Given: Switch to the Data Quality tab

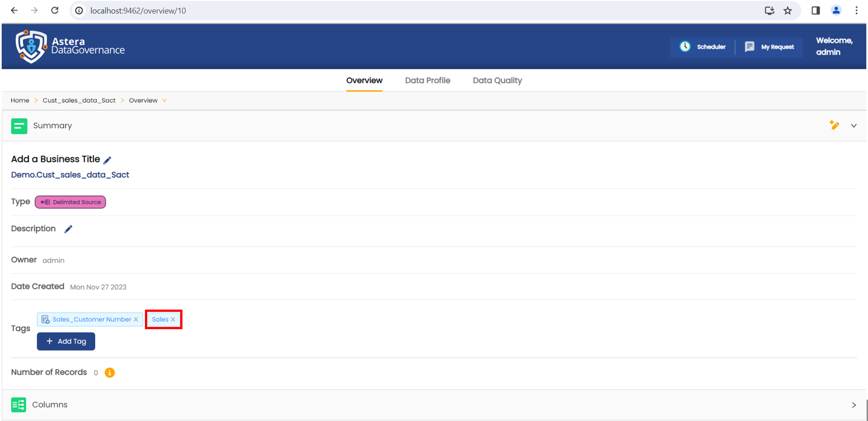Looking at the screenshot, I should pyautogui.click(x=498, y=81).
